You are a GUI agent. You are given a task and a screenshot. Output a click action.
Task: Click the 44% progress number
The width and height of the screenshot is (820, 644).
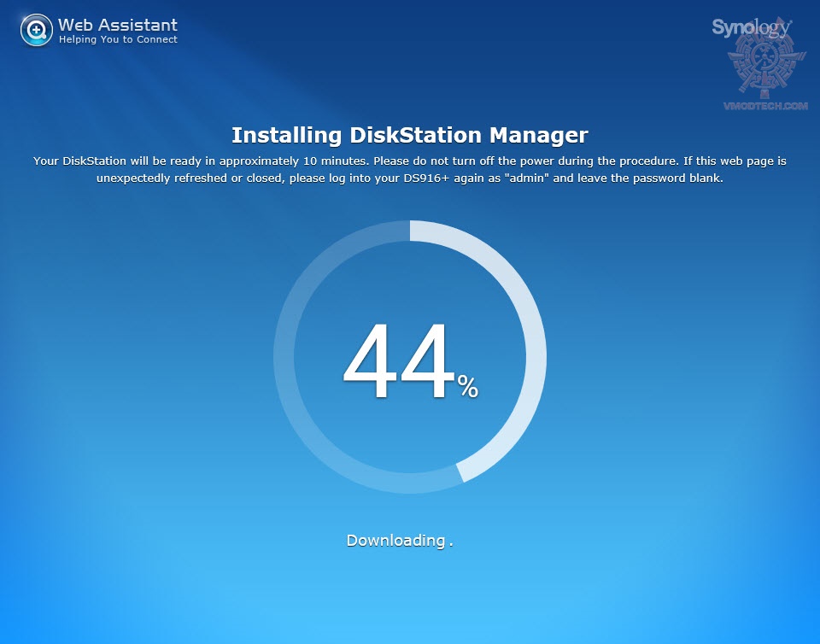tap(411, 361)
